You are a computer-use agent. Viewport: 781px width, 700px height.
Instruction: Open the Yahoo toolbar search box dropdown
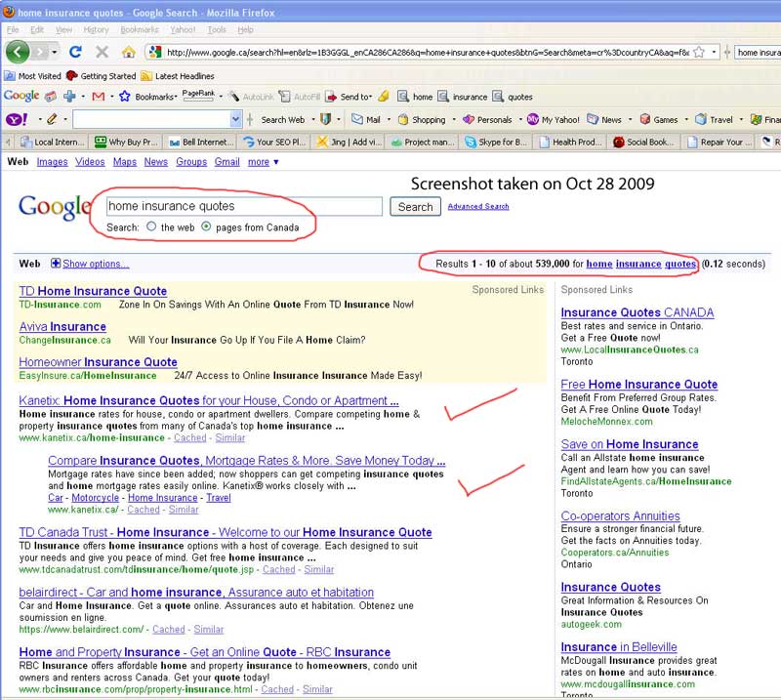point(235,119)
